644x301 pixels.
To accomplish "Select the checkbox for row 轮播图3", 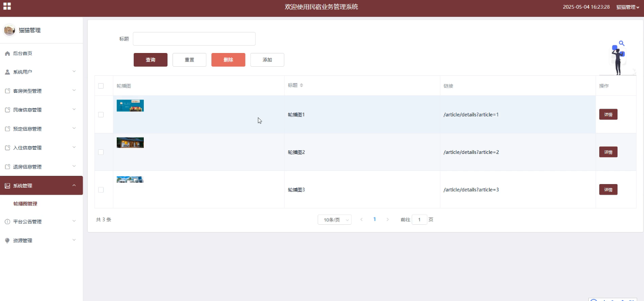I will (x=101, y=190).
